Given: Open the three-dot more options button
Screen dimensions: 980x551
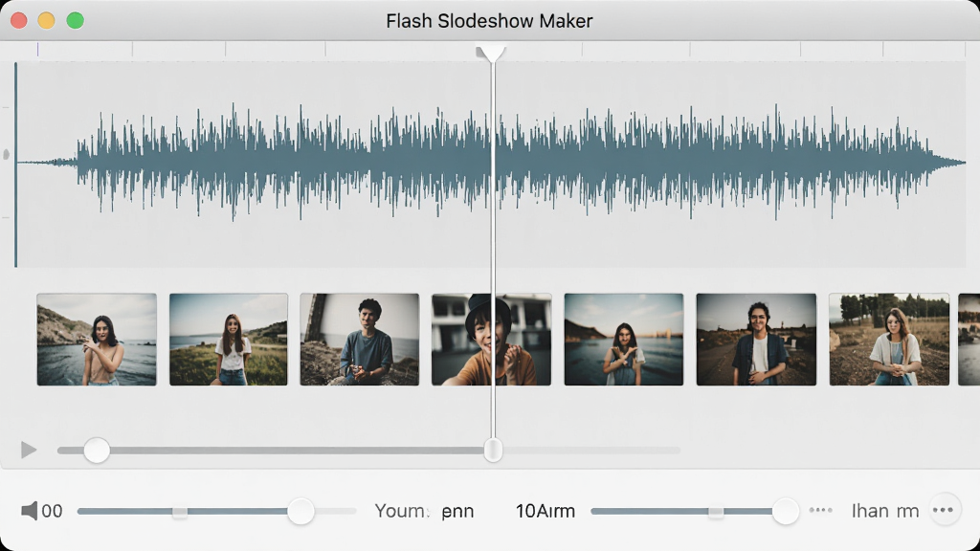Looking at the screenshot, I should coord(943,511).
